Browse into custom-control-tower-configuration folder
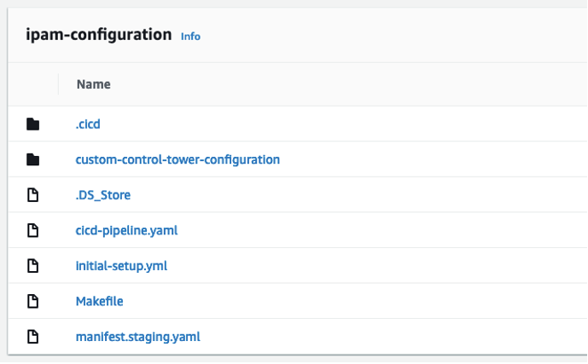This screenshot has width=588, height=364. pos(178,159)
